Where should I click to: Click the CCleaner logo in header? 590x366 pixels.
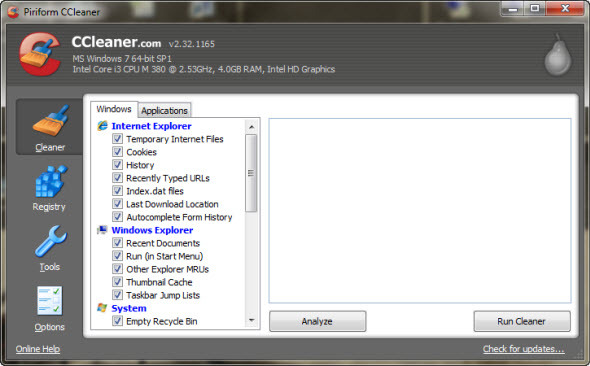click(x=40, y=54)
